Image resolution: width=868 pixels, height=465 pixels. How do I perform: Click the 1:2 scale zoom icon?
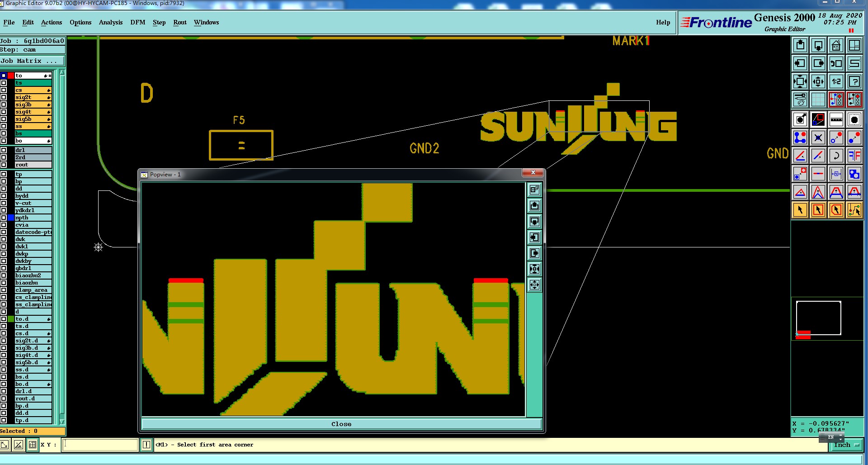[x=836, y=81]
